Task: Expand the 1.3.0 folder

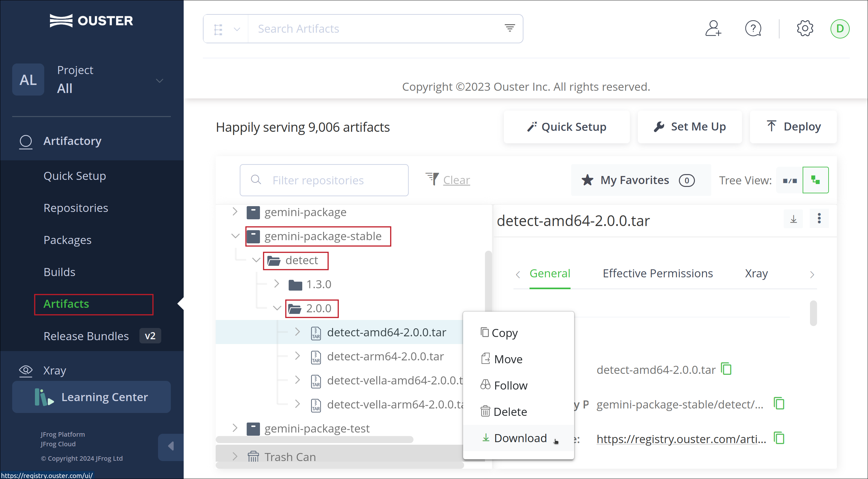Action: click(276, 284)
